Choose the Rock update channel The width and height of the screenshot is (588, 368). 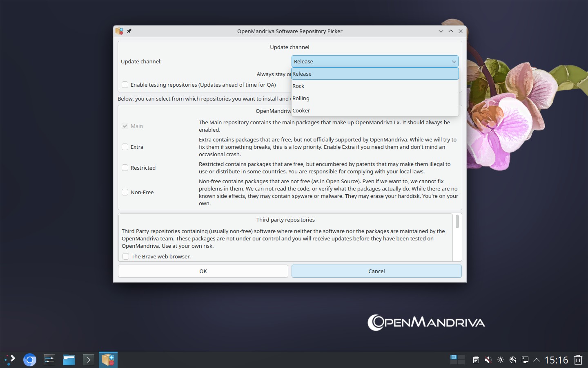(375, 86)
